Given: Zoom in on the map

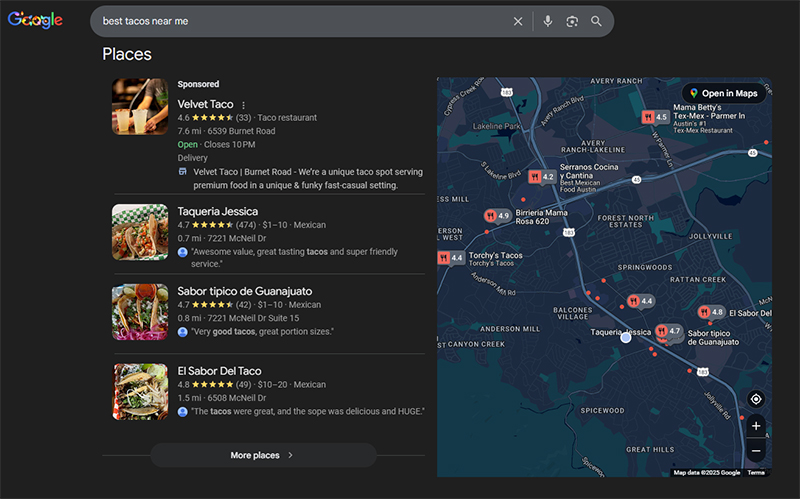Looking at the screenshot, I should click(755, 426).
